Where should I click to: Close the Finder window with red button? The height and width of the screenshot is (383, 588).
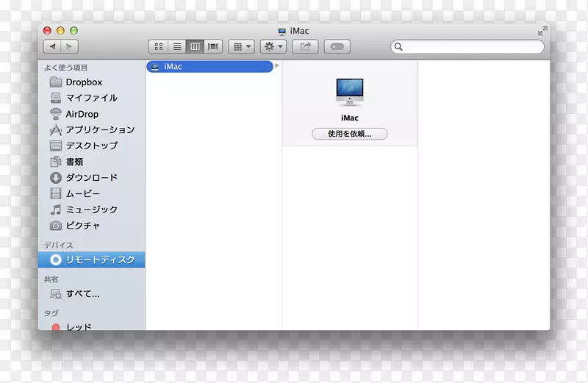tap(47, 31)
